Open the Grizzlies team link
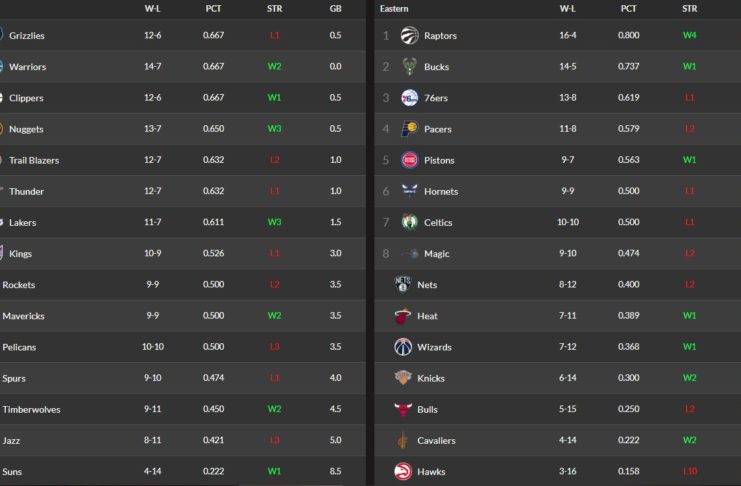The image size is (741, 486). point(27,36)
